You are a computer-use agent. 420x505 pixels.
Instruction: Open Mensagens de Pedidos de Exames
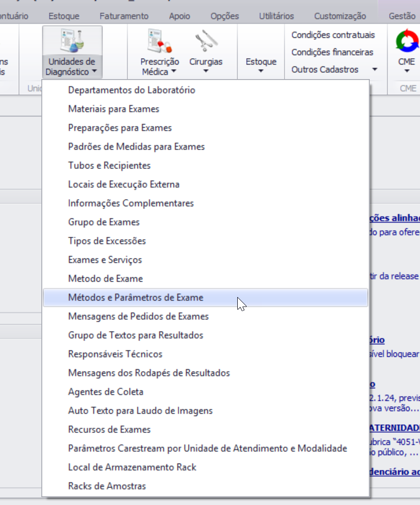(x=205, y=316)
